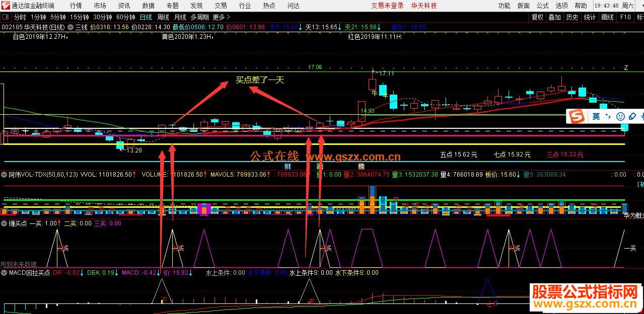Click the 交易未登录 login link
The height and width of the screenshot is (314, 644).
pyautogui.click(x=387, y=6)
